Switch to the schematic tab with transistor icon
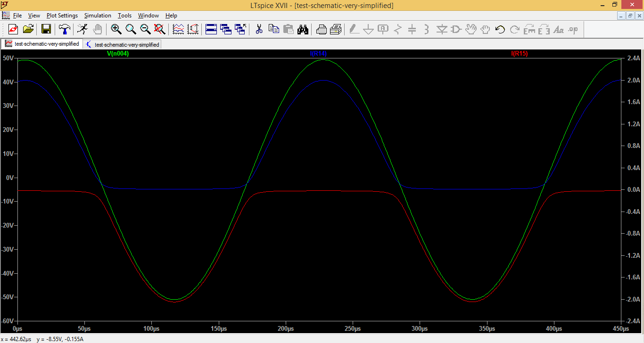Viewport: 644px width, 343px height. 123,44
